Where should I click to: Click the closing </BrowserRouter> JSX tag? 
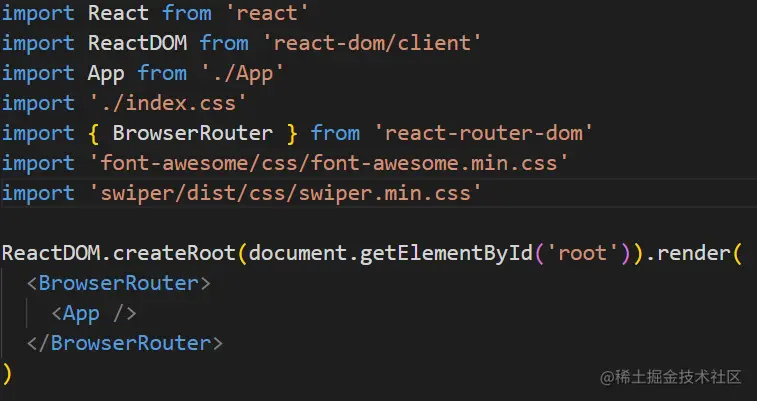(125, 343)
